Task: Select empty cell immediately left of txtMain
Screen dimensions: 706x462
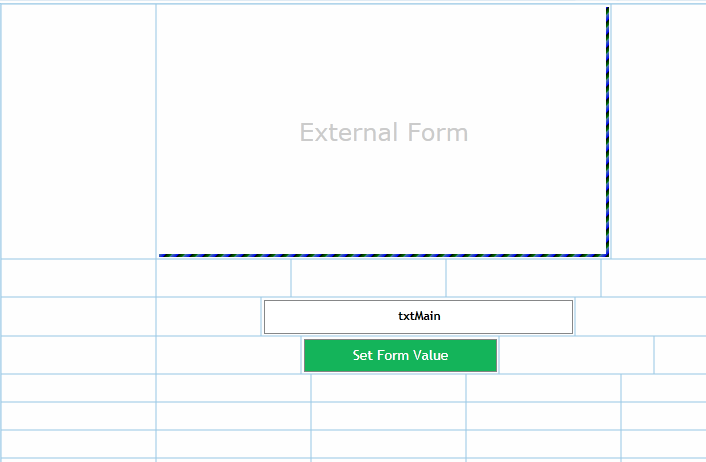Action: tap(208, 317)
